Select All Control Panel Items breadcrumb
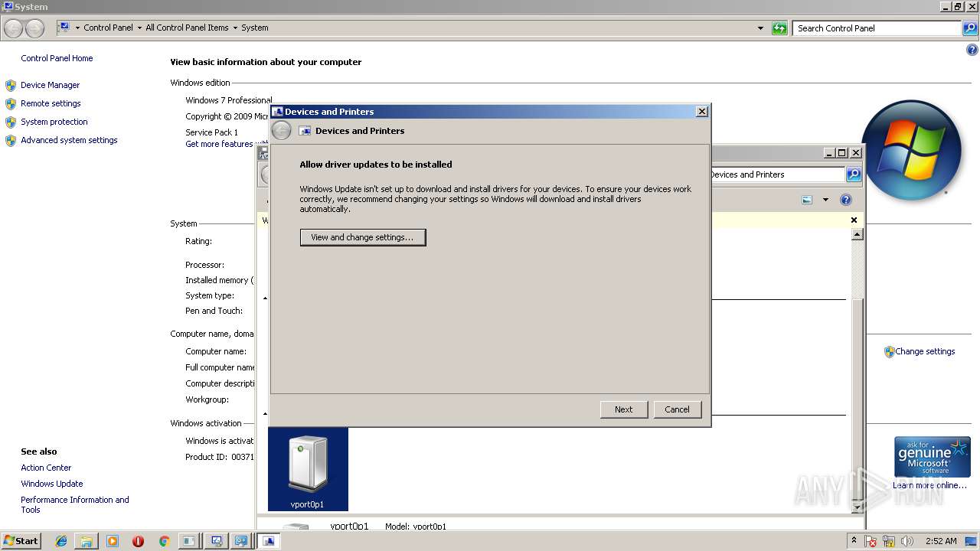This screenshot has width=980, height=551. [x=187, y=28]
